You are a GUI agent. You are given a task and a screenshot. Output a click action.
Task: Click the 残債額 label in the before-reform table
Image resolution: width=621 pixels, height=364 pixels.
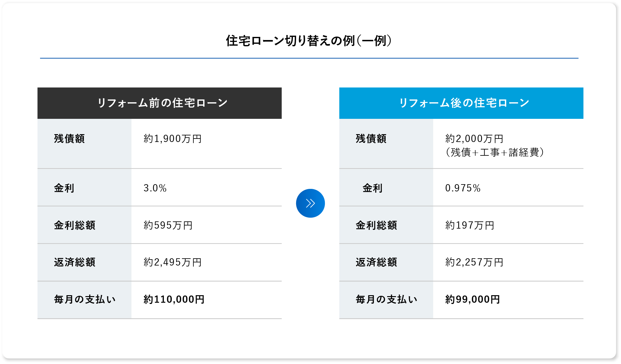click(x=69, y=139)
